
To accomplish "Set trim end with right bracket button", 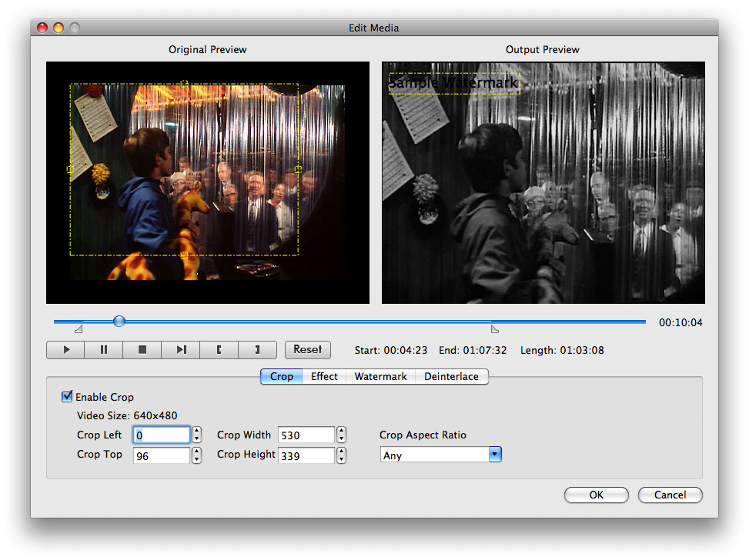I will point(257,350).
